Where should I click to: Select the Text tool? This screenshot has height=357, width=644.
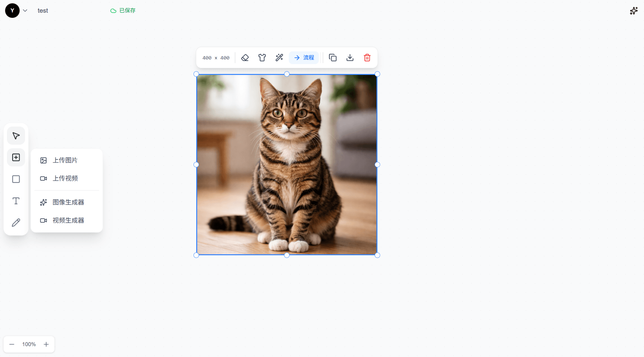click(x=16, y=201)
